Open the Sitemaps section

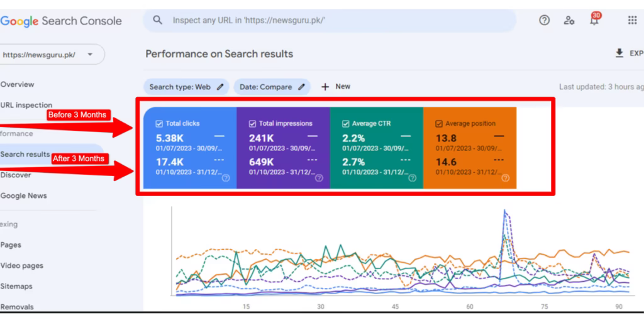(16, 286)
